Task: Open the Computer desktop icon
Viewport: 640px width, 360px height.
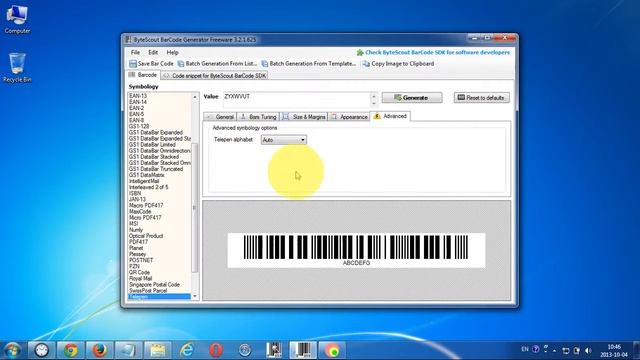Action: pos(17,19)
